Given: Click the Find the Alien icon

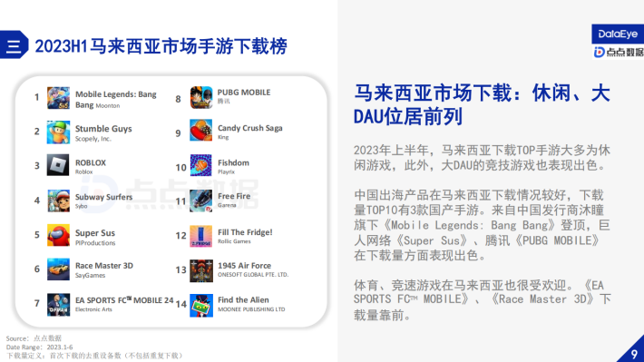Looking at the screenshot, I should click(x=200, y=306).
